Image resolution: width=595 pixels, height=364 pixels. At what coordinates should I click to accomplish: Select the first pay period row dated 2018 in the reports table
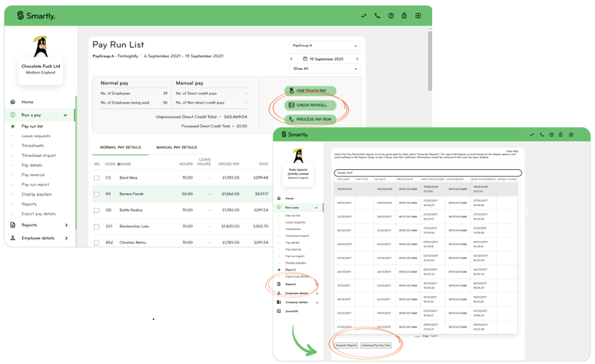[x=426, y=189]
